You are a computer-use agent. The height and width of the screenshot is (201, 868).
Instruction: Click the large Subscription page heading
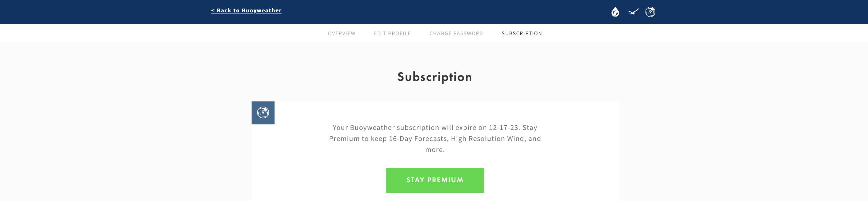(435, 77)
